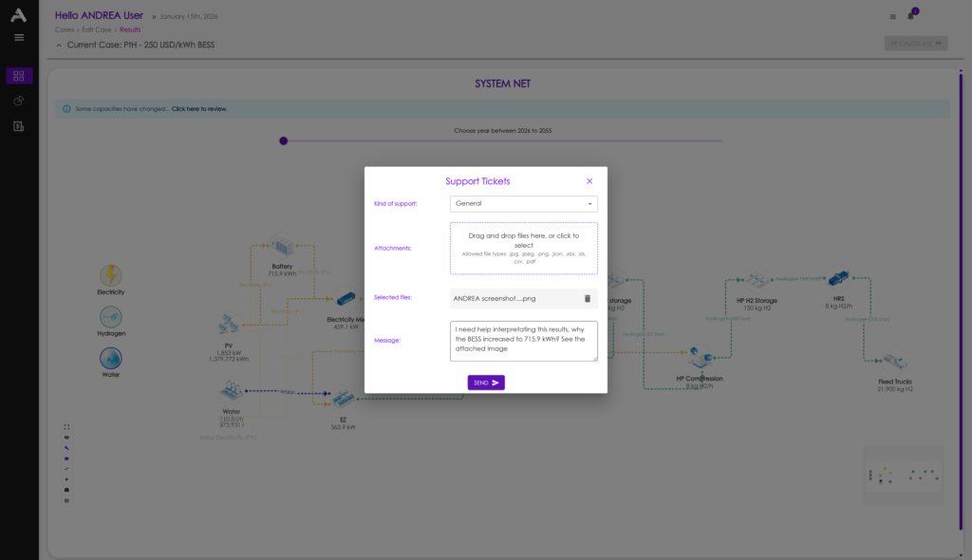Open the financial report sidebar icon
Screen dimensions: 972x560
(19, 126)
